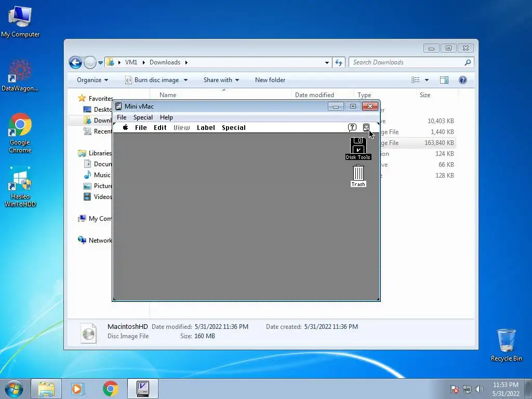Refresh the Downloads folder view
This screenshot has width=532, height=399.
coord(339,62)
